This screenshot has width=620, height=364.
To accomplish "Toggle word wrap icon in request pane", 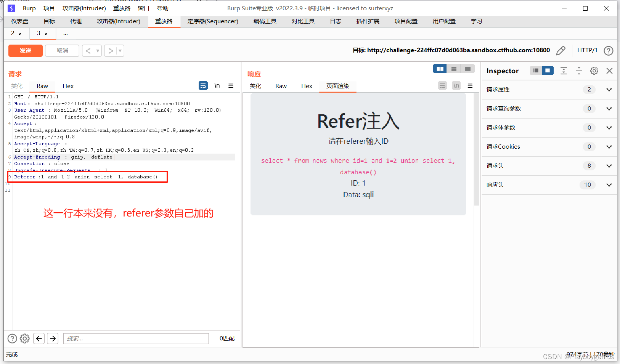I will (x=203, y=86).
